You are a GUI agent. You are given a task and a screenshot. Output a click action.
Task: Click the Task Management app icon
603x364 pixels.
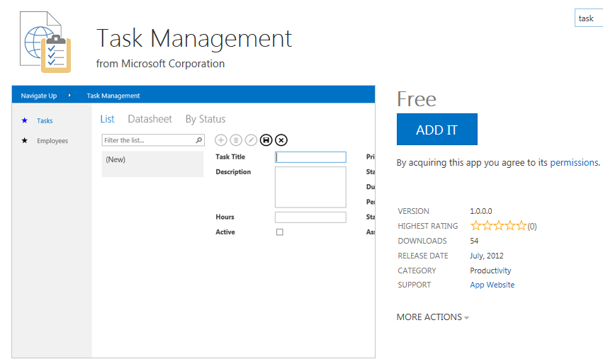(x=45, y=42)
